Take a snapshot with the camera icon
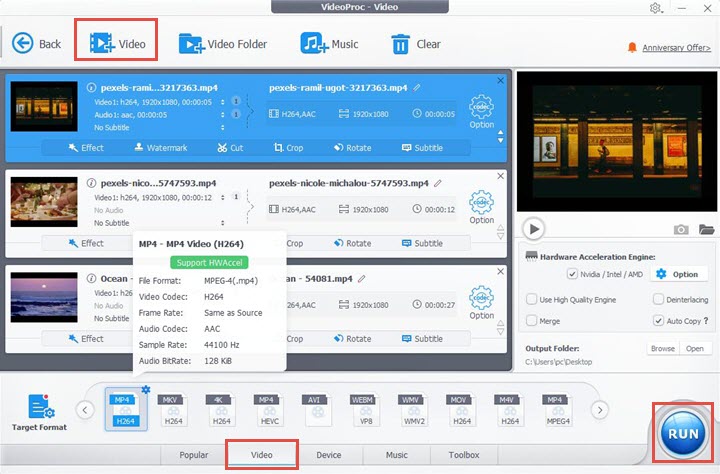Image resolution: width=720 pixels, height=474 pixels. (x=681, y=229)
